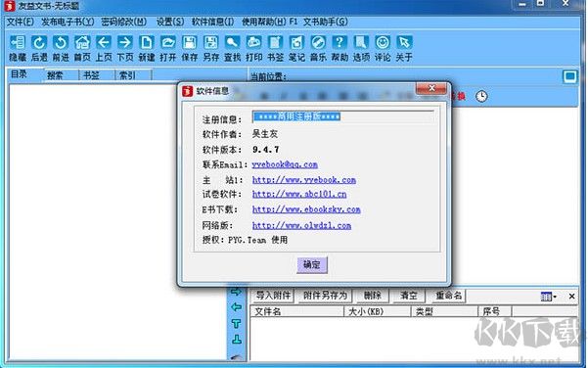Click the clock icon in main window
This screenshot has height=368, width=588.
coord(481,97)
